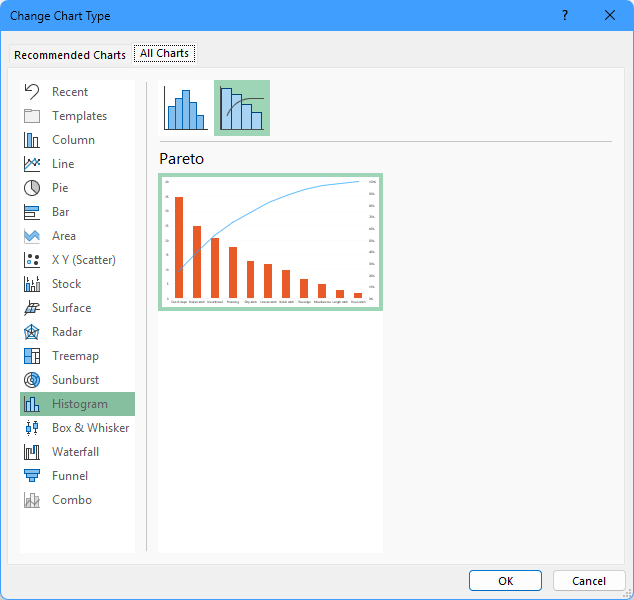
Task: Select the Sunburst chart icon
Action: [32, 380]
